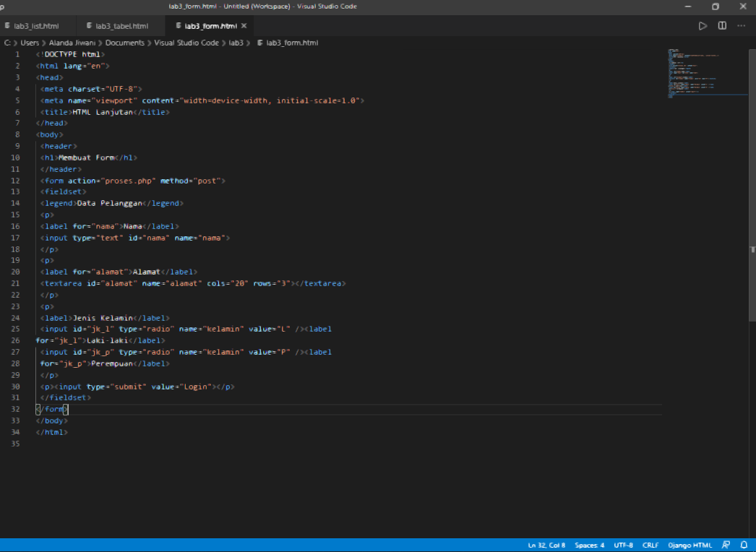Open the Documents breadcrumb dropdown
Image resolution: width=756 pixels, height=552 pixels.
124,43
